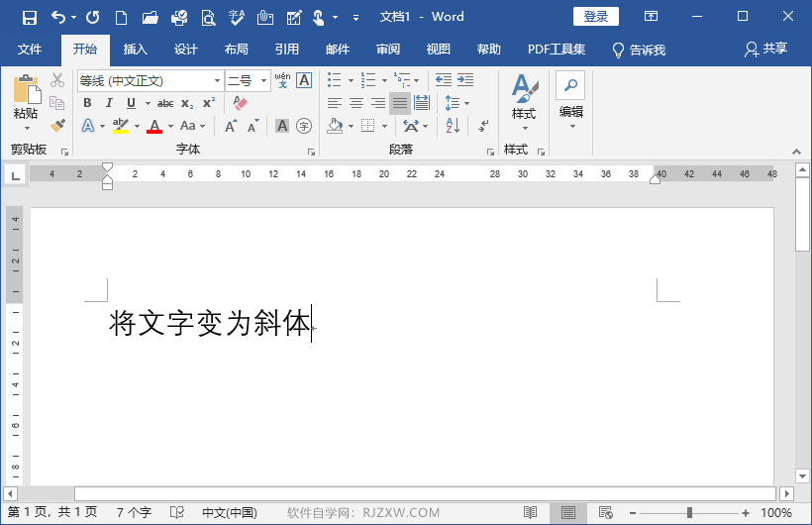The height and width of the screenshot is (525, 812).
Task: Click the distributed alignment icon
Action: 422,103
